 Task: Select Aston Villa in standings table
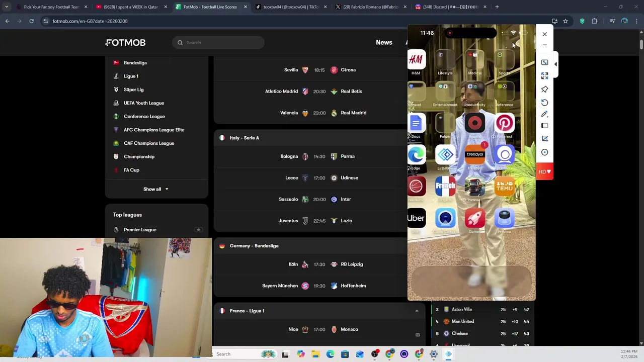point(482,310)
